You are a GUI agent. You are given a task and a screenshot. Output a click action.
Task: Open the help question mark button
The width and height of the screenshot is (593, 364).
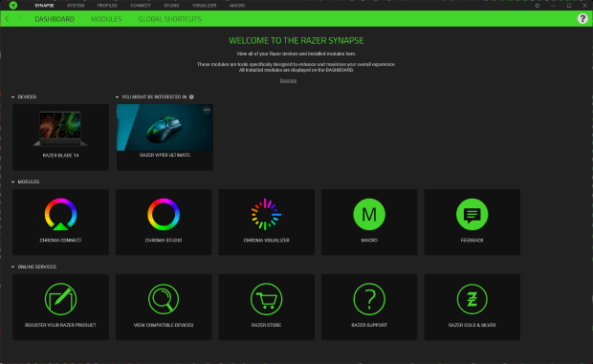pos(582,18)
